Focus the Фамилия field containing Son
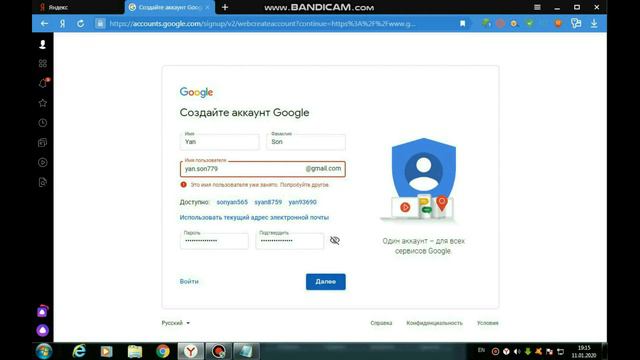The width and height of the screenshot is (640, 360). tap(306, 142)
